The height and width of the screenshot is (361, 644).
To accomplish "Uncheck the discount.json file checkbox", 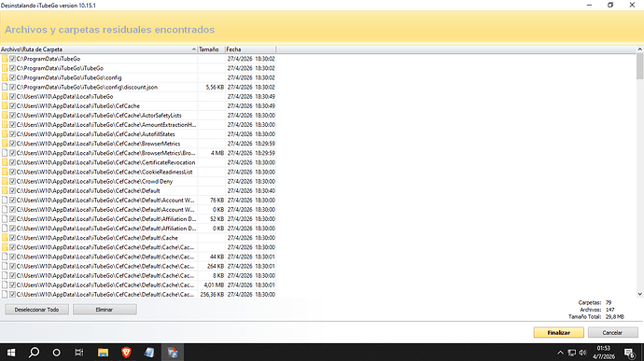I will pyautogui.click(x=12, y=87).
